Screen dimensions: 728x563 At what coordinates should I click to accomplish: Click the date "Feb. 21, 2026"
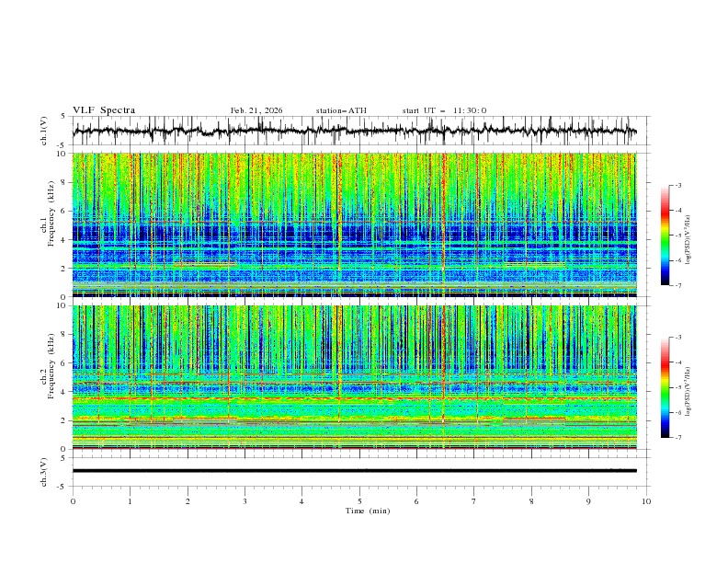tap(256, 110)
